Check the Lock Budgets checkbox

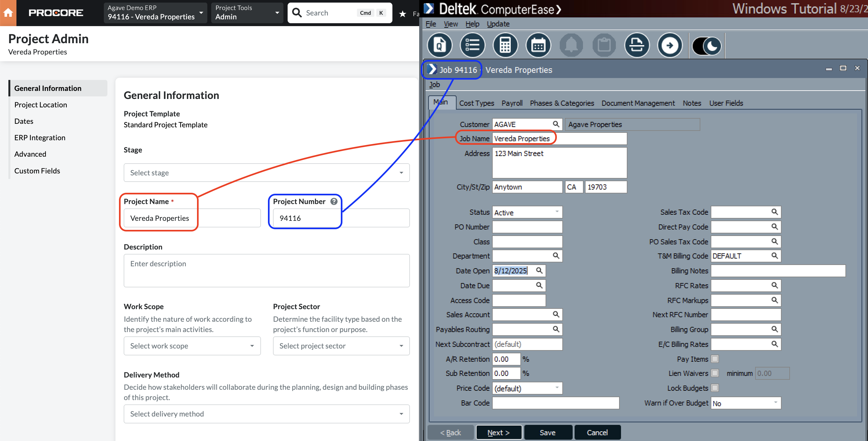(x=715, y=388)
